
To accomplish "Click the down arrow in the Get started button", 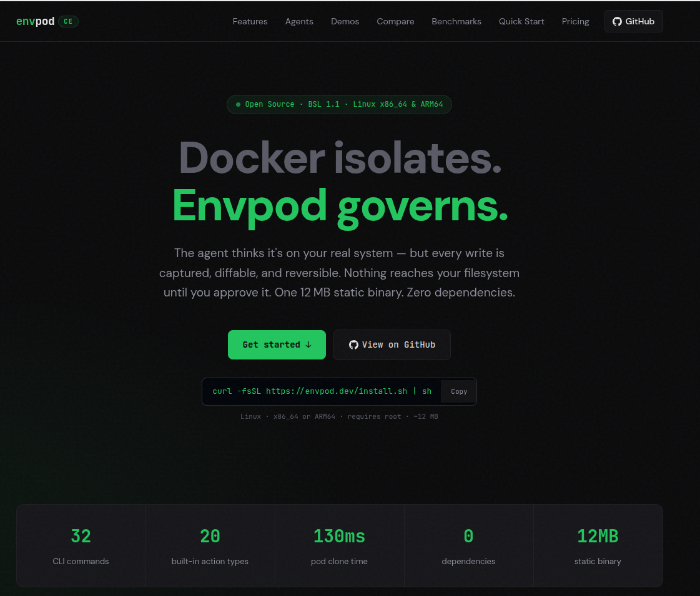I will click(307, 344).
